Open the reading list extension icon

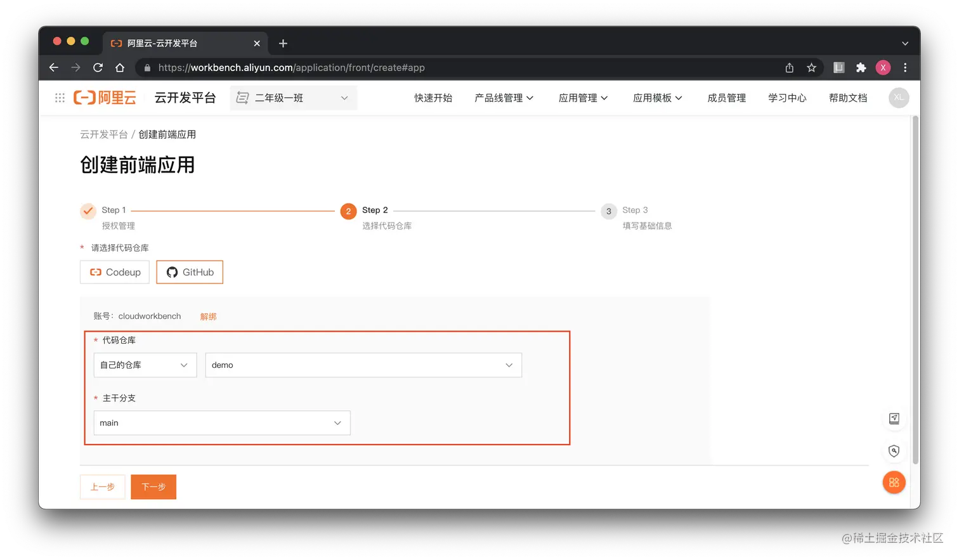click(838, 67)
